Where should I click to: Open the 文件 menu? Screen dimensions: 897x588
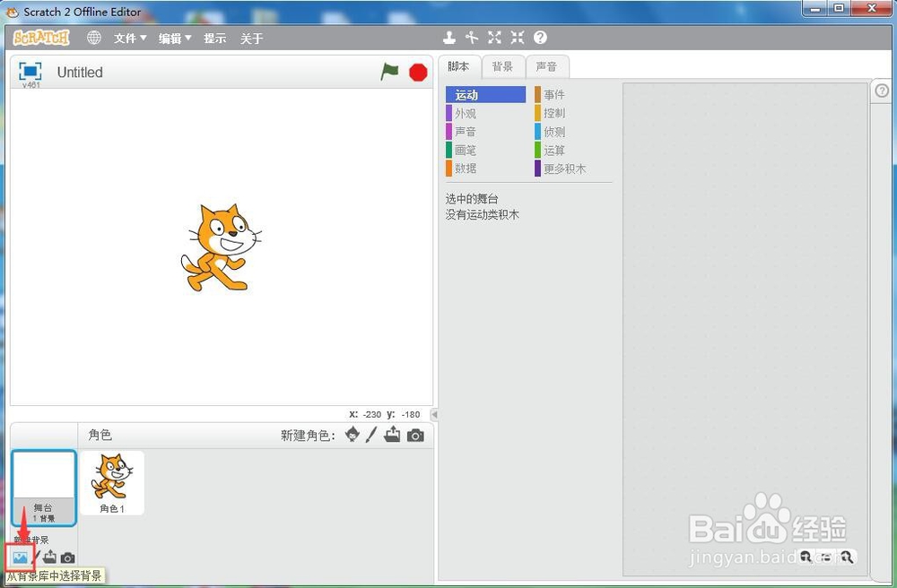128,38
